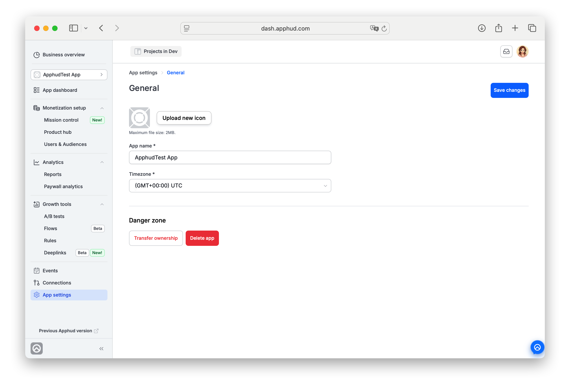Viewport: 570px width, 392px height.
Task: Collapse the Monetization setup section
Action: point(102,108)
